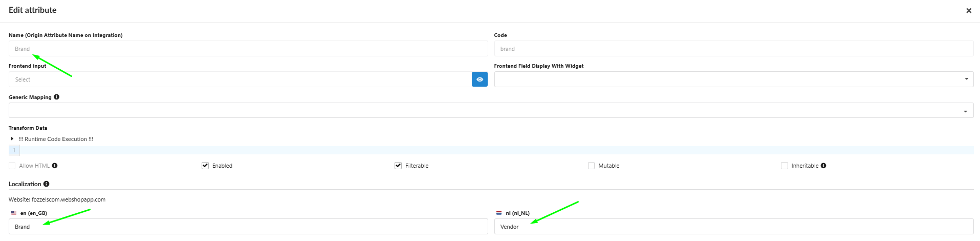The height and width of the screenshot is (241, 980).
Task: Click the Localization heading
Action: [25, 184]
